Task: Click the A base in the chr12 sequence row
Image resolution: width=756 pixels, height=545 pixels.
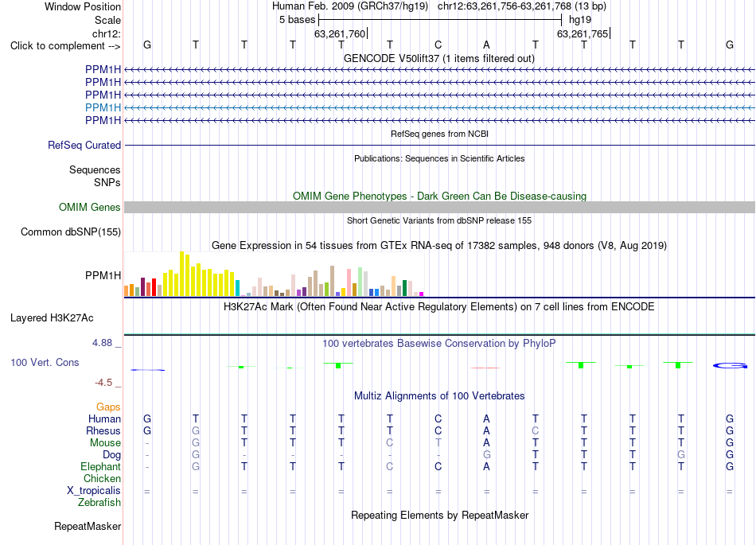Action: 486,45
